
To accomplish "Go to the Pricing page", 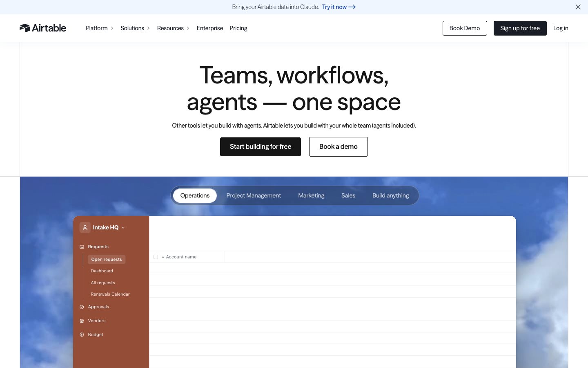I will (238, 28).
